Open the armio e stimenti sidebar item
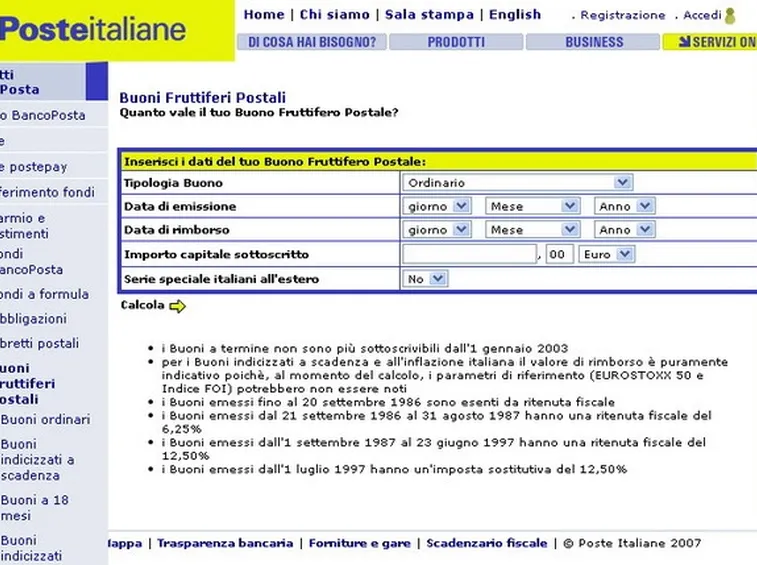The height and width of the screenshot is (565, 757). (24, 226)
